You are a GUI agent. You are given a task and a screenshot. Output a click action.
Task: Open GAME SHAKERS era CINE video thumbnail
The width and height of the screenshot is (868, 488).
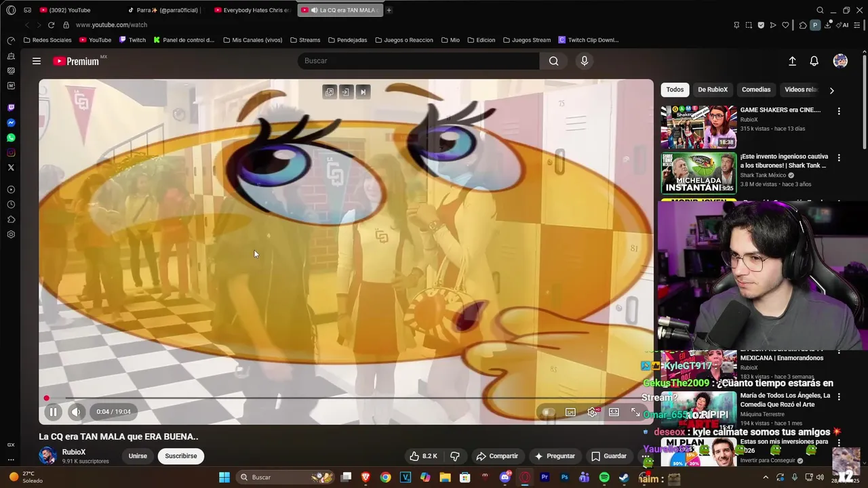[x=698, y=127]
